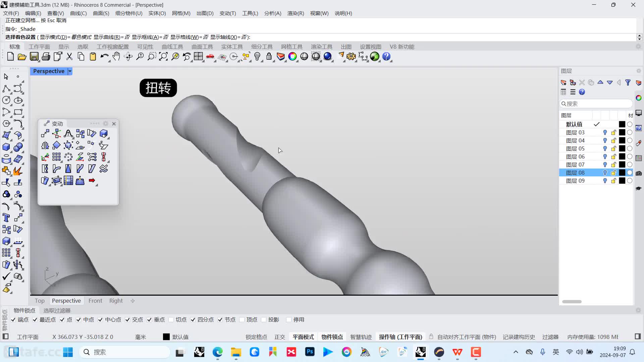Toggle the 中点 osnap checkbox
The width and height of the screenshot is (644, 362).
(x=78, y=320)
